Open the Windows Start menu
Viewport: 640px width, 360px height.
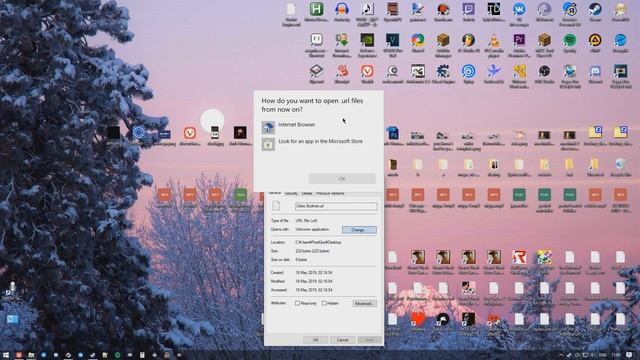click(6, 355)
